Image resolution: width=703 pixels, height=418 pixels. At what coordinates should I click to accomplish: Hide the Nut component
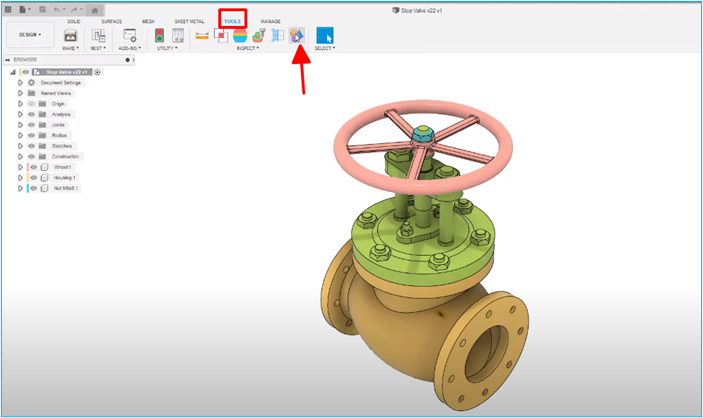(34, 188)
